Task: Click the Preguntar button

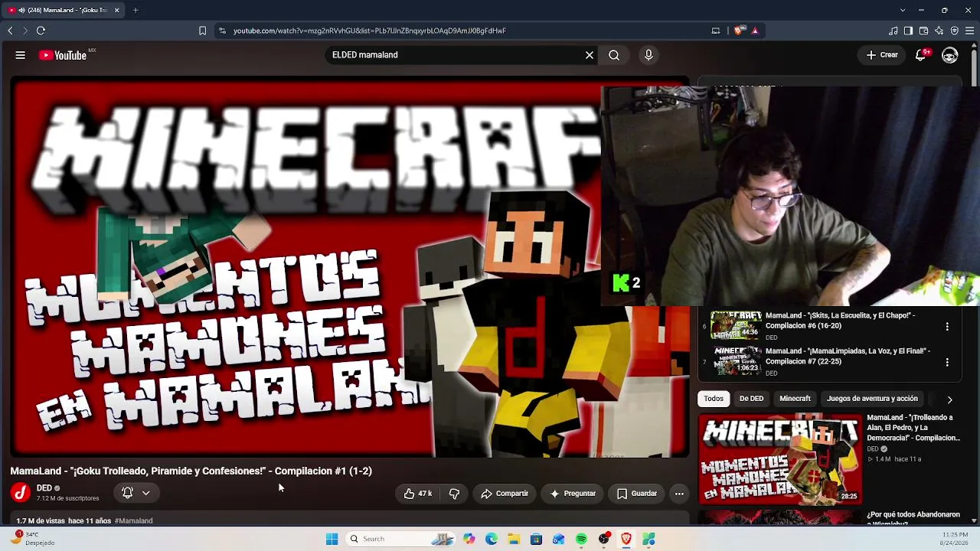Action: 573,494
